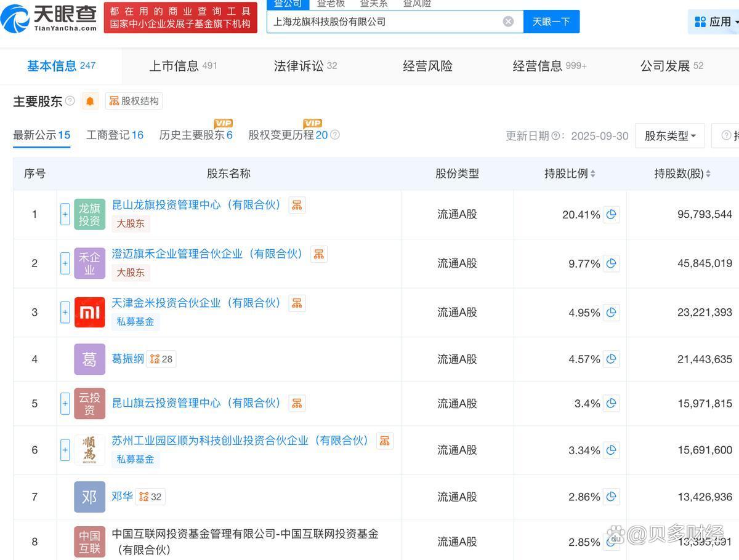This screenshot has height=560, width=739.
Task: Select the 查公司 search mode tab
Action: point(288,4)
